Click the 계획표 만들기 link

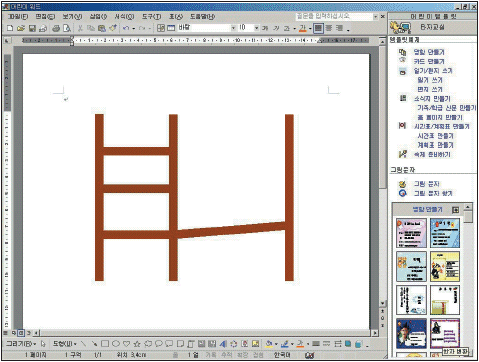[435, 145]
